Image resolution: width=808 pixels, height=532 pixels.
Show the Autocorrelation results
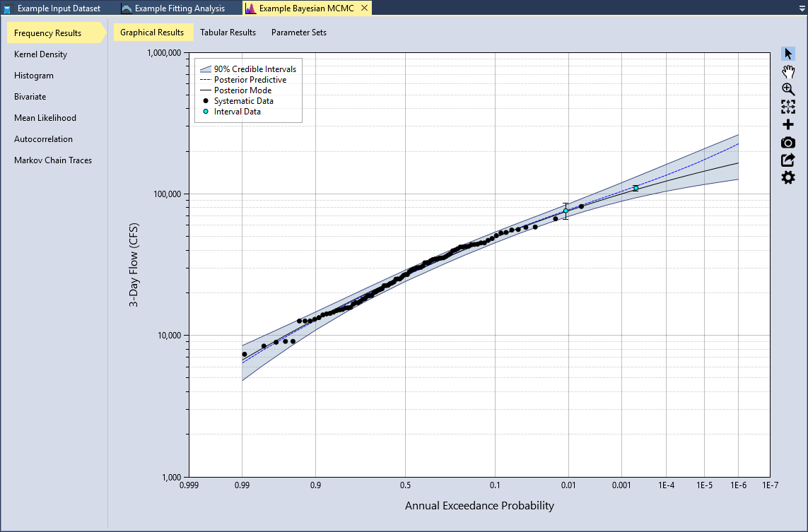pos(43,138)
